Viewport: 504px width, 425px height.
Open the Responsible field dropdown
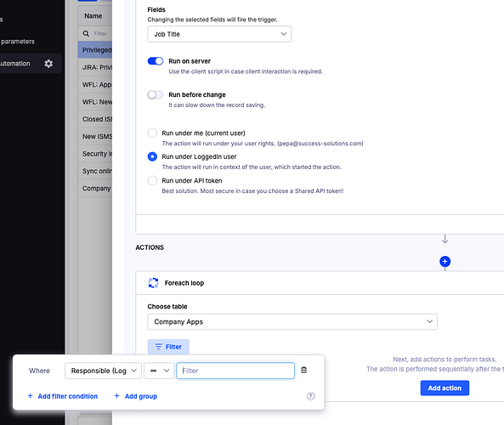pos(103,371)
